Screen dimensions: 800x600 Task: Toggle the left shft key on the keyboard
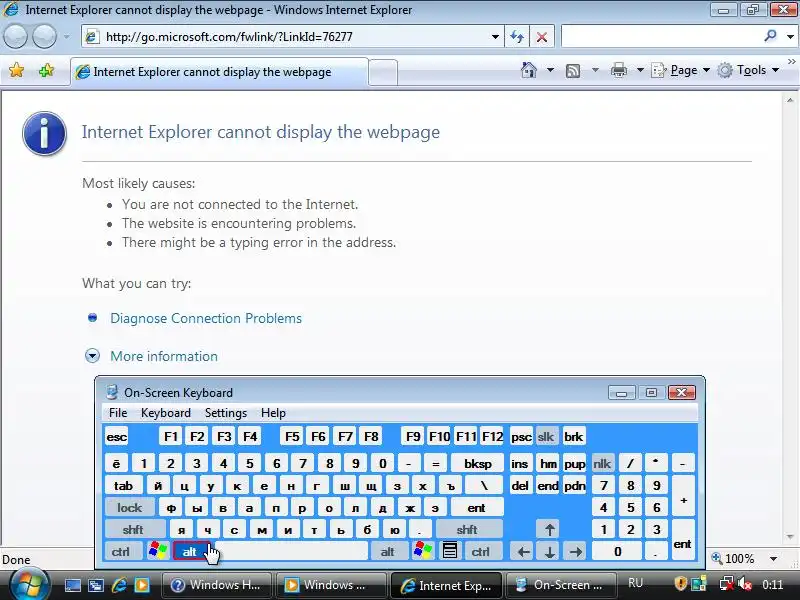click(x=133, y=530)
